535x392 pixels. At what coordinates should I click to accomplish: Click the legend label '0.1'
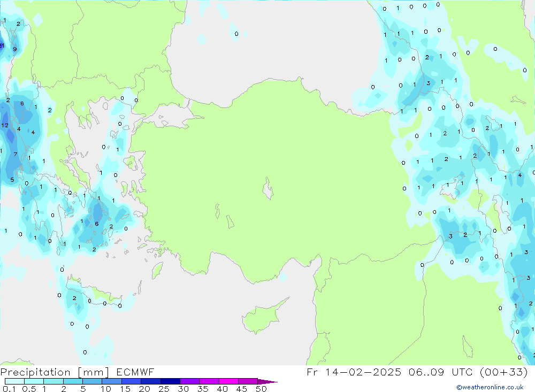[9, 389]
